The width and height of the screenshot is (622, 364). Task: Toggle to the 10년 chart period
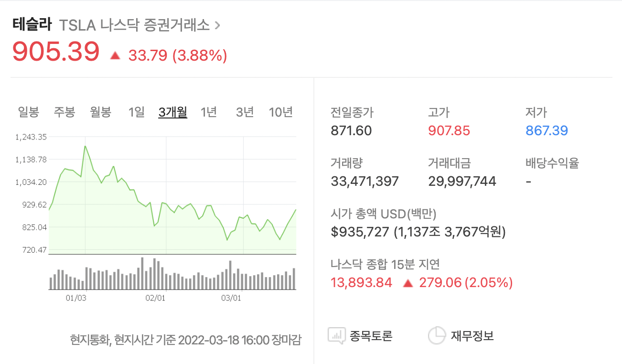pyautogui.click(x=280, y=112)
